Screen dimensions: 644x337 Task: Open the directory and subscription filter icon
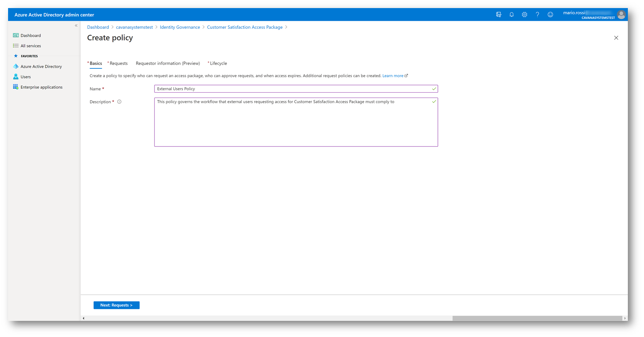coord(499,15)
